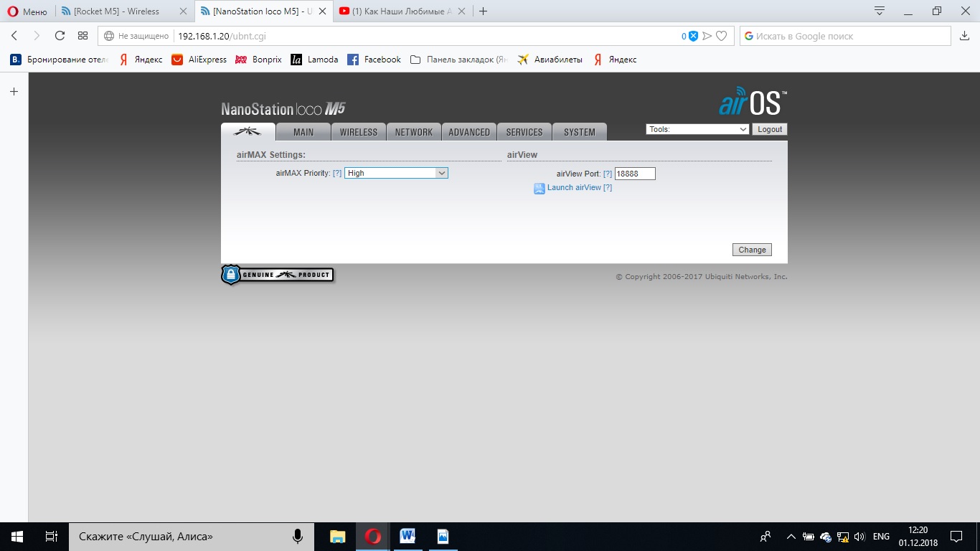Open the Windows Start menu
980x551 pixels.
17,536
